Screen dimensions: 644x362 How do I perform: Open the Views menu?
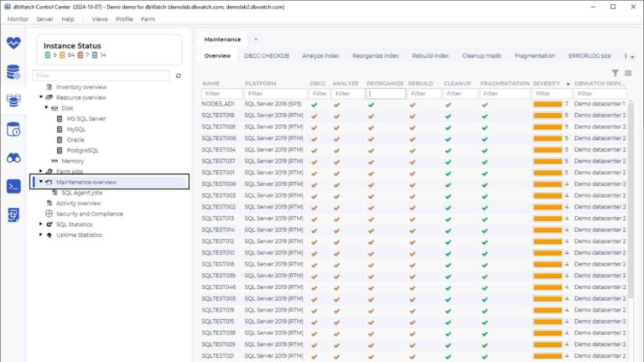click(x=100, y=19)
